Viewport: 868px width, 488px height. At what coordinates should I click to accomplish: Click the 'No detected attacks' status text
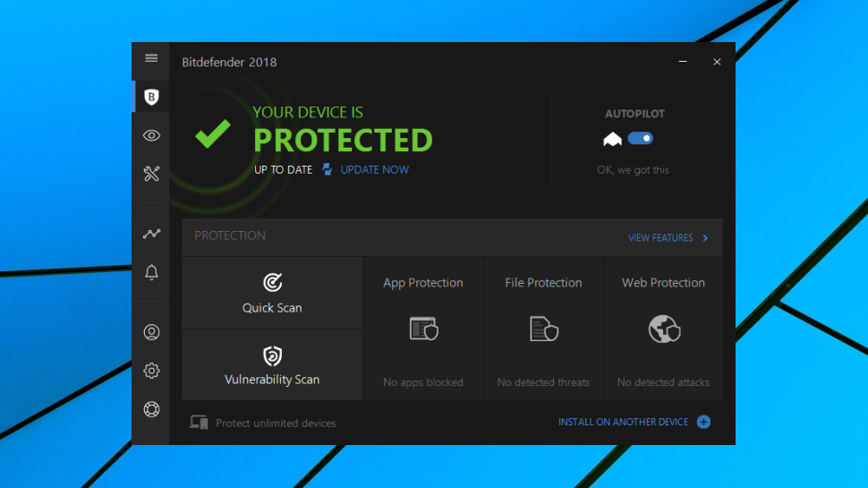(x=664, y=382)
